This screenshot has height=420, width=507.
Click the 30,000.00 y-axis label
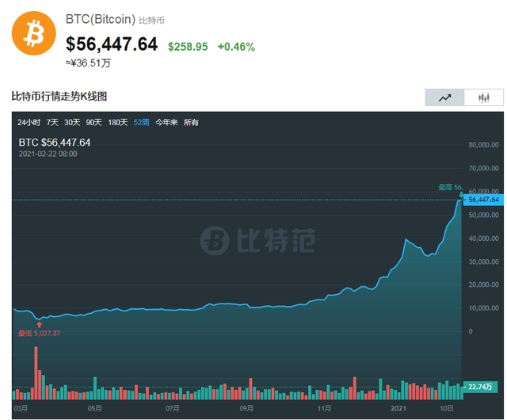tap(484, 262)
